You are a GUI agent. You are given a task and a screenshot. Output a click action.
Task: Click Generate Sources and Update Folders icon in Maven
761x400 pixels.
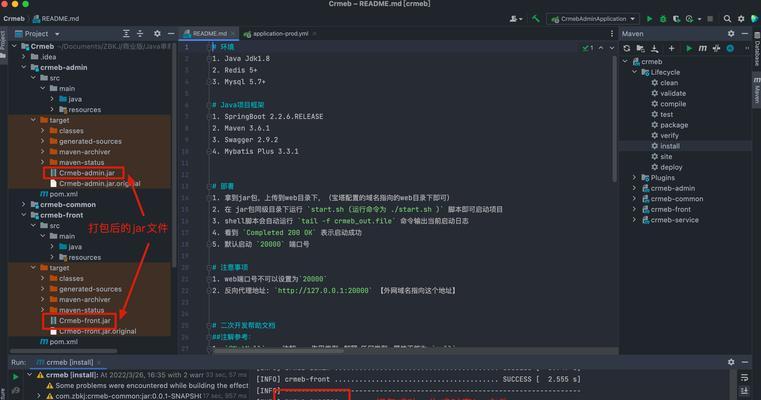[641, 48]
